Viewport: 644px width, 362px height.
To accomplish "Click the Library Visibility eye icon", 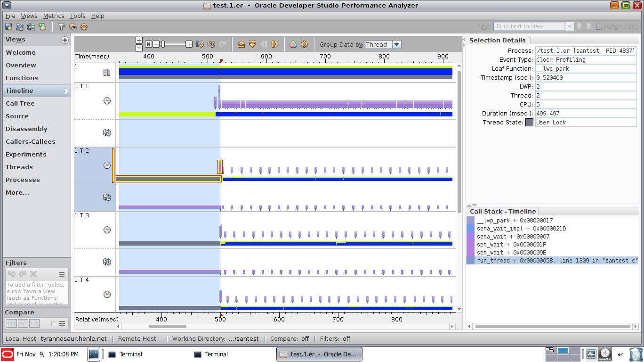I will point(72,27).
